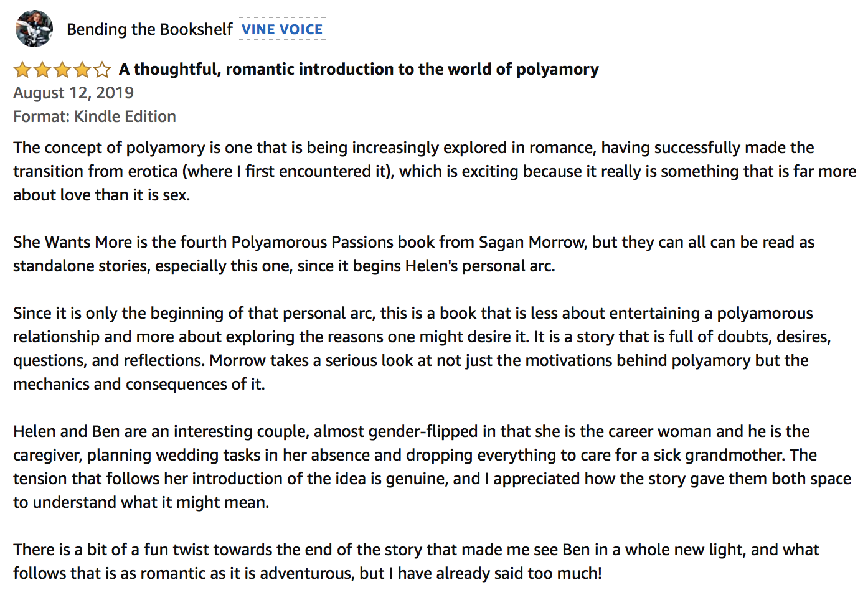Viewport: 868px width, 590px height.
Task: Open the review title about polyamory
Action: point(359,69)
